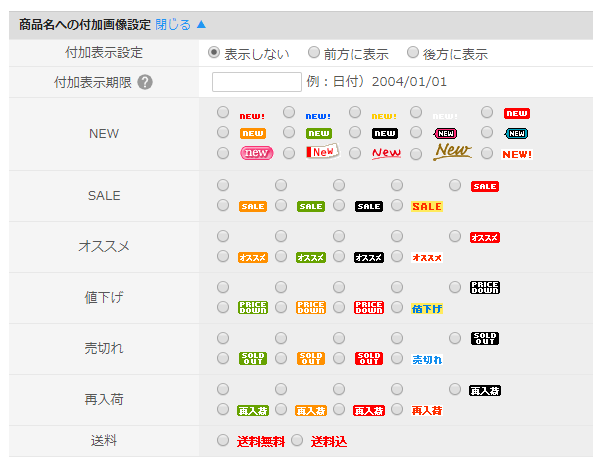
Task: Click the gold cursive New badge
Action: pos(452,152)
